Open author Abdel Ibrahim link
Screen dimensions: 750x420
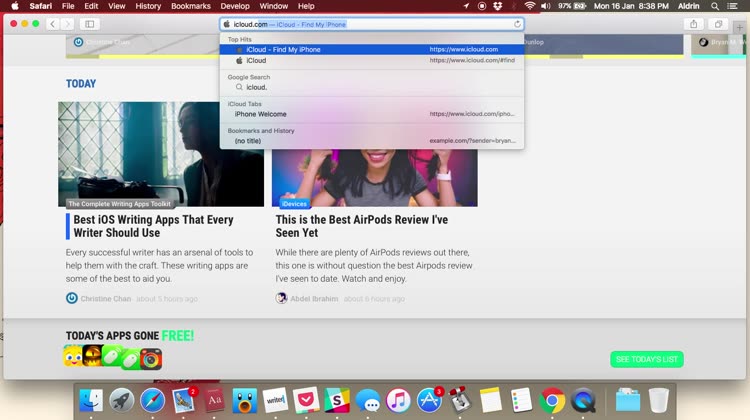[314, 298]
